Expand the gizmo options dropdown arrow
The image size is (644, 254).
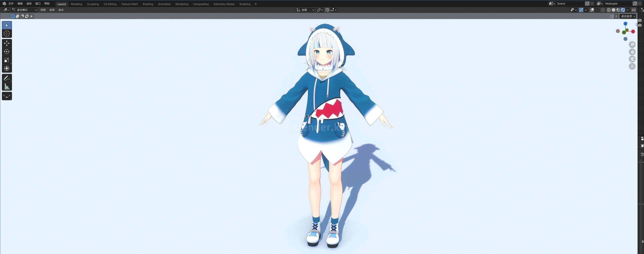click(586, 10)
